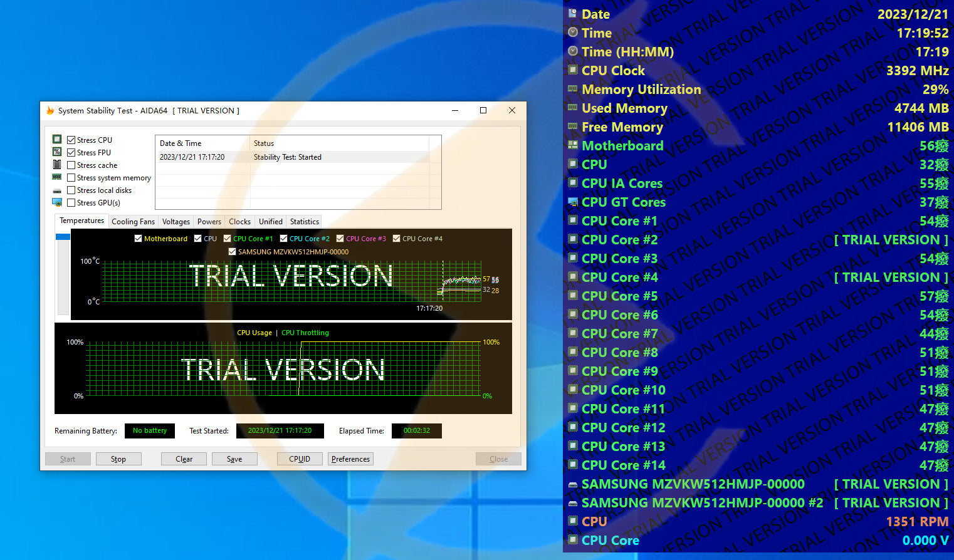Click the Stress GPU(s) monitor icon
The width and height of the screenshot is (954, 560).
coord(57,202)
